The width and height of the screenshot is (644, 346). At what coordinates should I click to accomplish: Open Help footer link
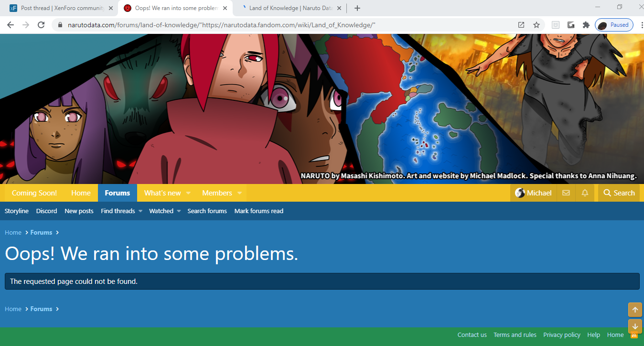click(593, 335)
